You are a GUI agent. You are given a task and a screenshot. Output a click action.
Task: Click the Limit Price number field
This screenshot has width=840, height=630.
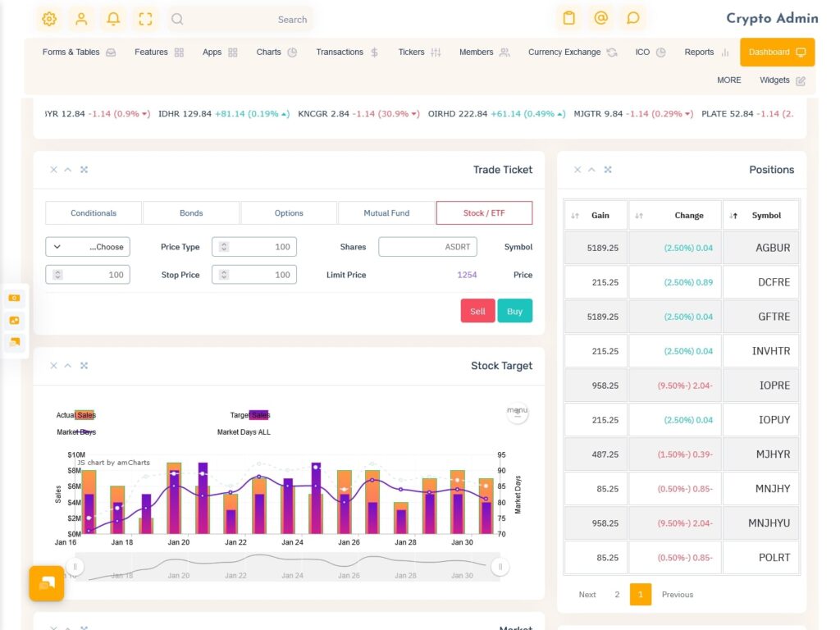coord(254,275)
